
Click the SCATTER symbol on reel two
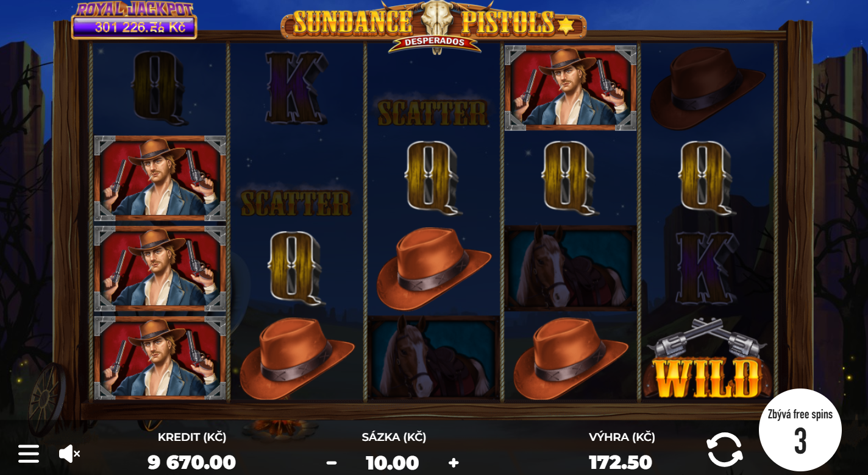pos(296,203)
